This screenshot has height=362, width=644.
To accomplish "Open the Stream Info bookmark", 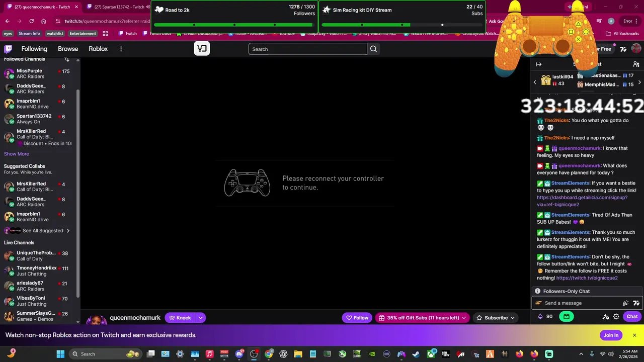I will point(29,34).
